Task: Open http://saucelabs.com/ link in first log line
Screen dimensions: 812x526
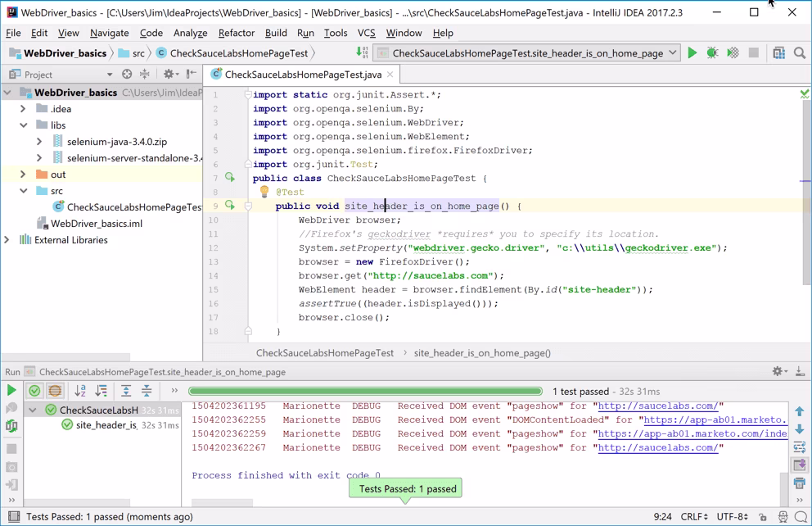Action: click(657, 406)
